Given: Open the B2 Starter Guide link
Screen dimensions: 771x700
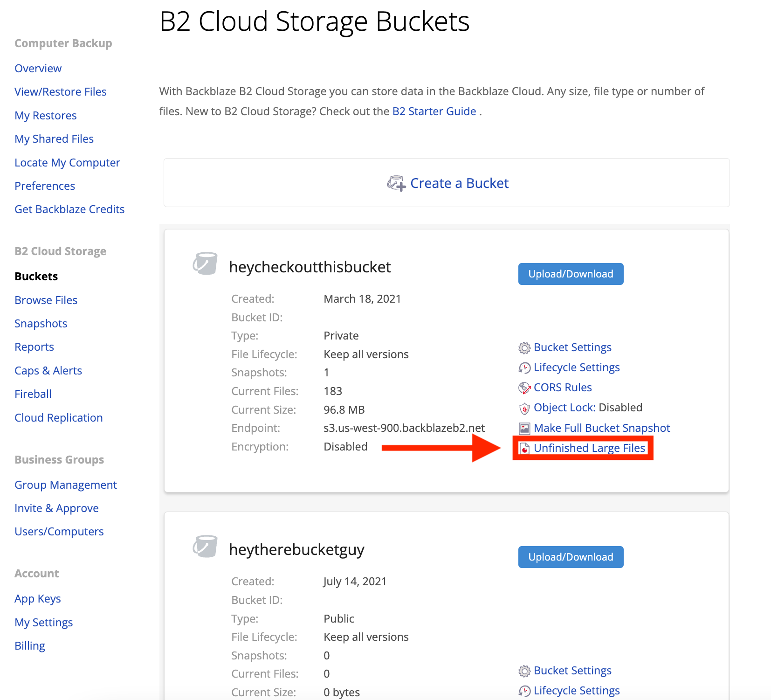Looking at the screenshot, I should coord(434,111).
